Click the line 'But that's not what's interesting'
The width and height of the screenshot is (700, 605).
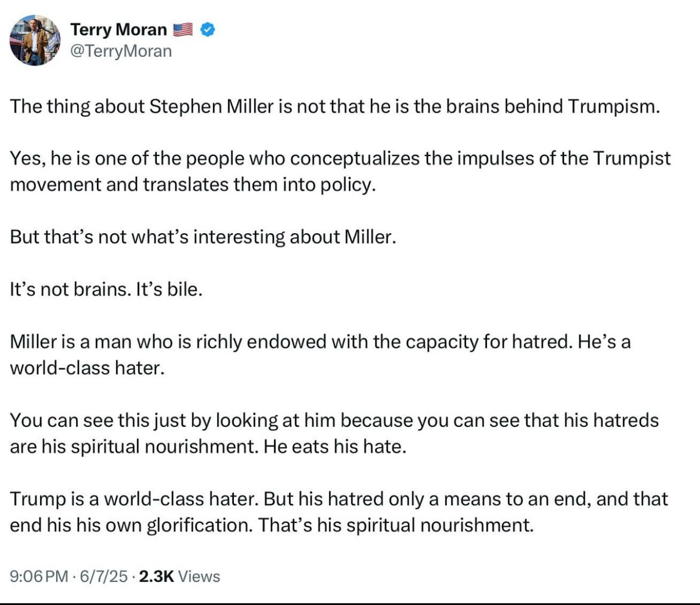(x=203, y=237)
